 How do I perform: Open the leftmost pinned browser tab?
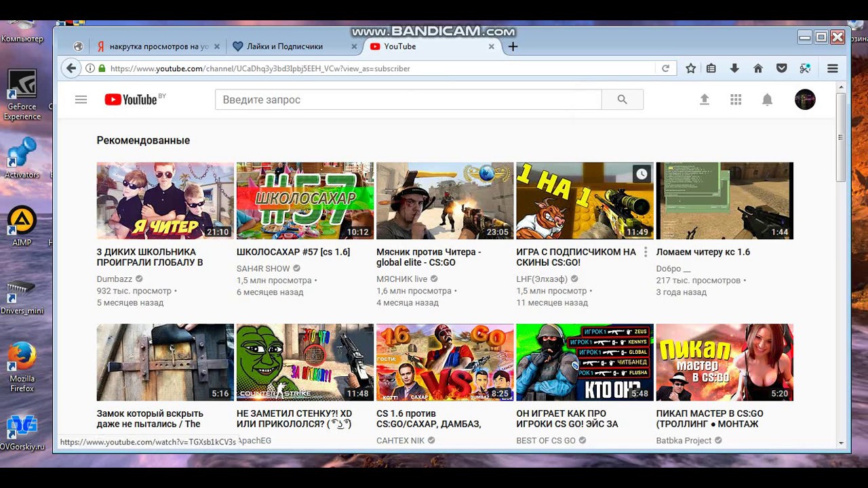(x=78, y=46)
